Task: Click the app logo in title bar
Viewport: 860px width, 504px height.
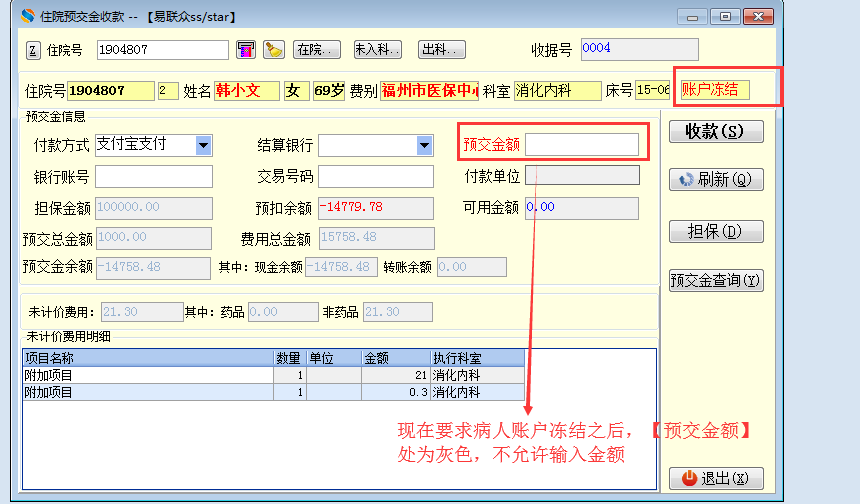Action: click(27, 16)
